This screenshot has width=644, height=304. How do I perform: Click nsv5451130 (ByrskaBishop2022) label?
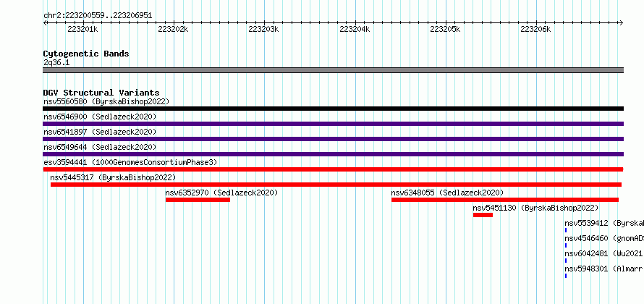[x=535, y=208]
